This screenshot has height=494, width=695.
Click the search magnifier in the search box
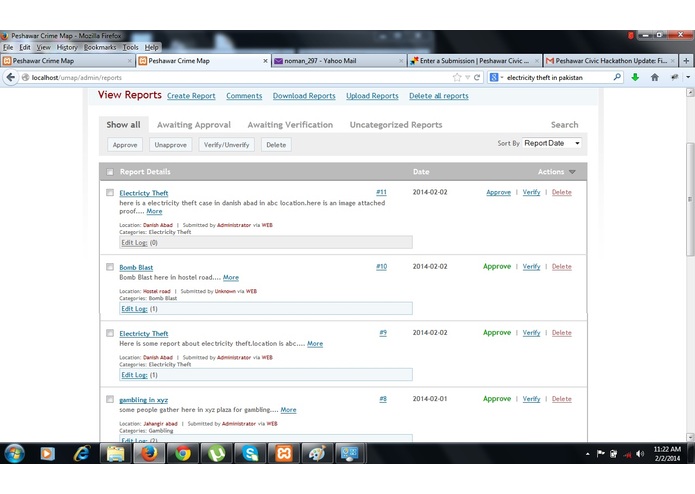coord(617,77)
